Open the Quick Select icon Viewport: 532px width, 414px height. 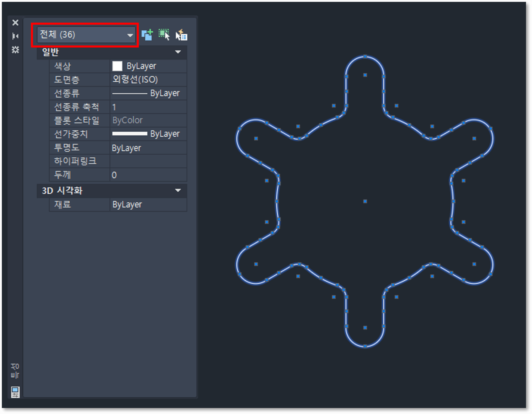(x=181, y=35)
